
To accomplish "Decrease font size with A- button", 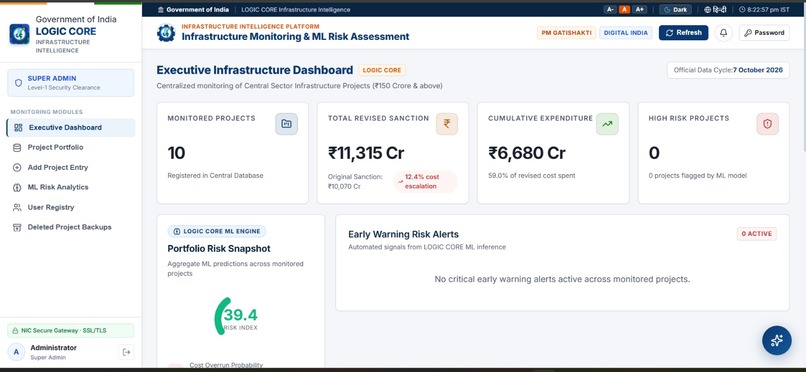I will (610, 10).
